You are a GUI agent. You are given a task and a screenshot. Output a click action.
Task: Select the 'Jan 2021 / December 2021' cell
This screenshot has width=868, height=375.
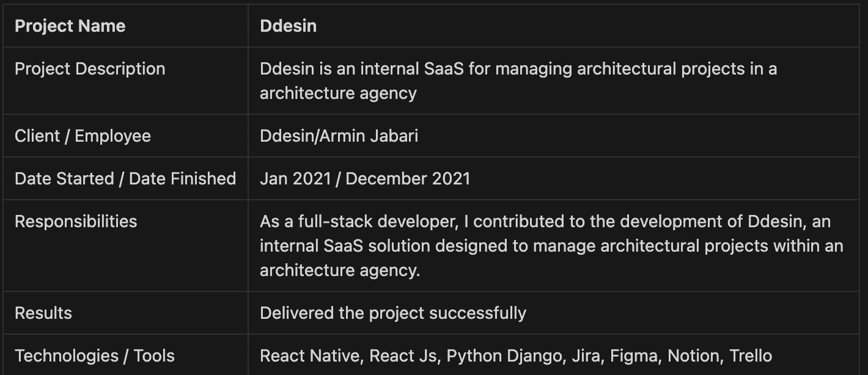[x=365, y=178]
